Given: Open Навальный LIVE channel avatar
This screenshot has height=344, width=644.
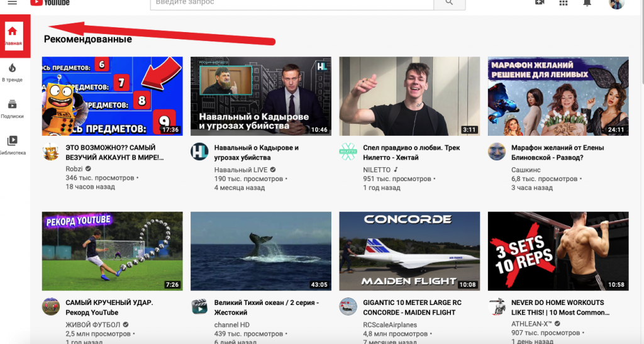Looking at the screenshot, I should pos(199,152).
